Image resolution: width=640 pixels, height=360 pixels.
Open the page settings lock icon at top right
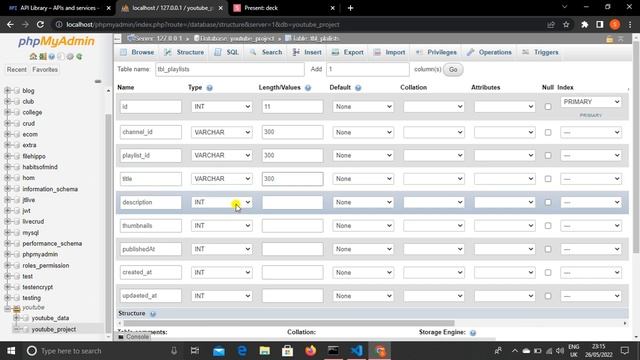click(609, 39)
